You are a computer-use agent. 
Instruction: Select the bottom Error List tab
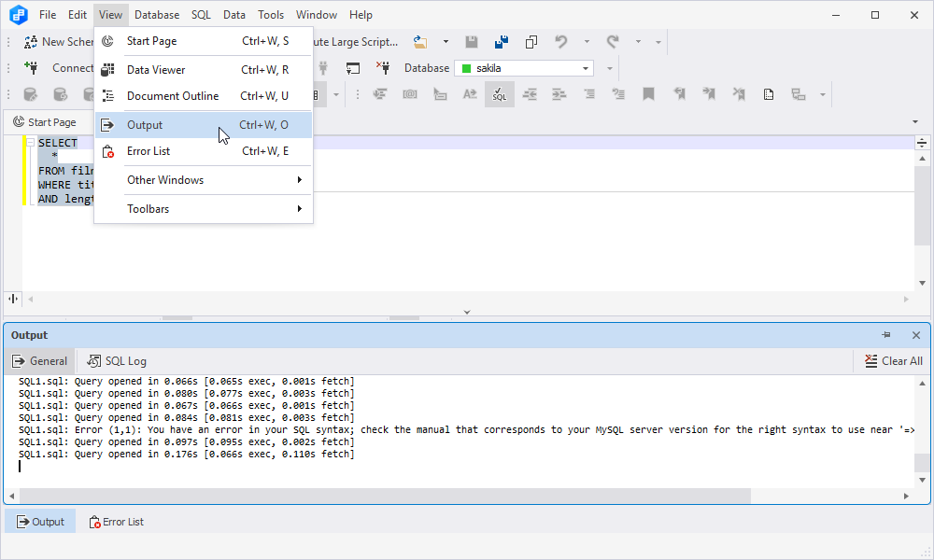tap(116, 522)
